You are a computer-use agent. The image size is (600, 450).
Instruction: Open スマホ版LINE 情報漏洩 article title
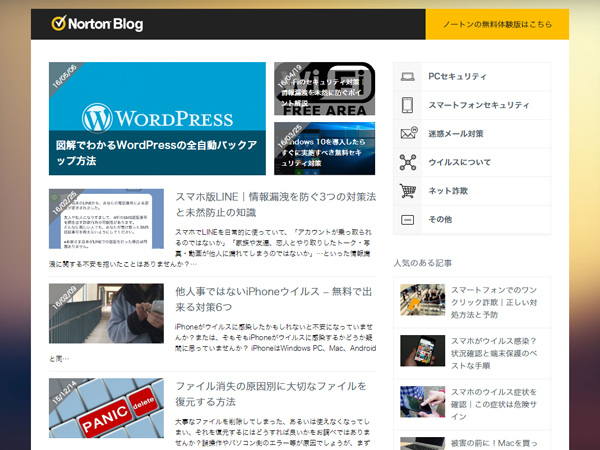click(x=276, y=205)
